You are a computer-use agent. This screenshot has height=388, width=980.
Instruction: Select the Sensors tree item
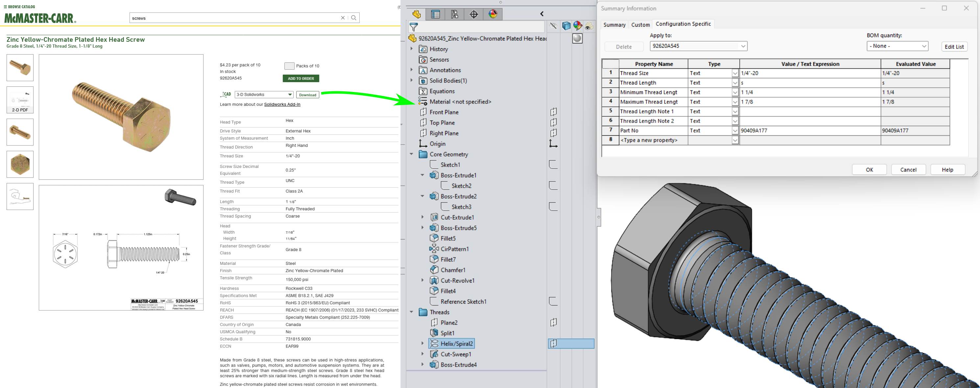point(439,60)
